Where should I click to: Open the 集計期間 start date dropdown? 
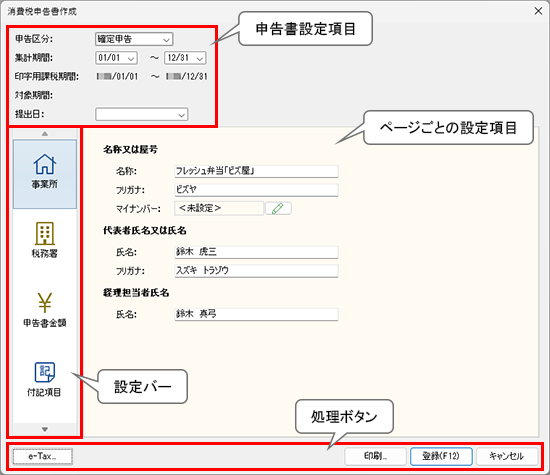(x=116, y=58)
